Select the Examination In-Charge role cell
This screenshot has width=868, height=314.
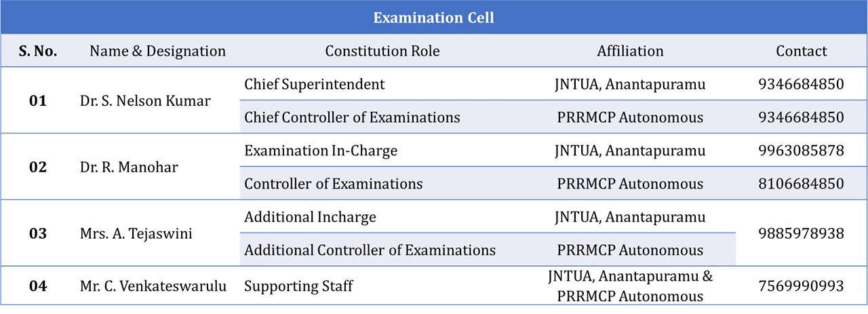[x=321, y=151]
